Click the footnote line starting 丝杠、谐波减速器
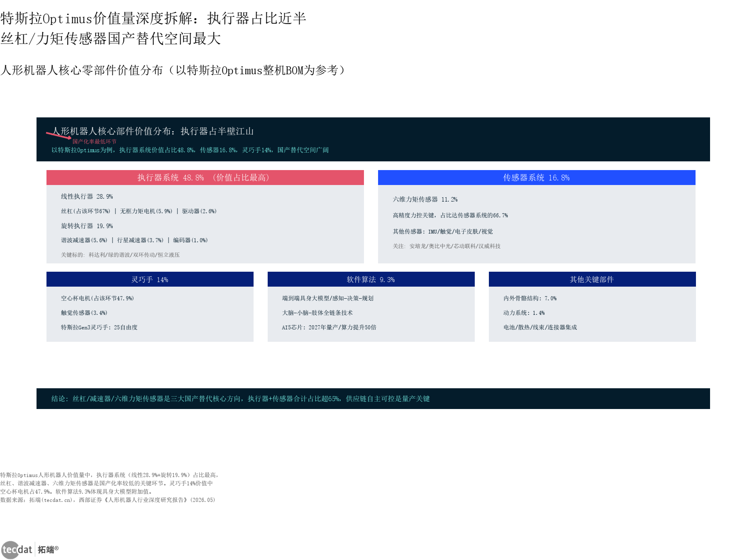Screen dimensions: 747x560 (x=107, y=483)
